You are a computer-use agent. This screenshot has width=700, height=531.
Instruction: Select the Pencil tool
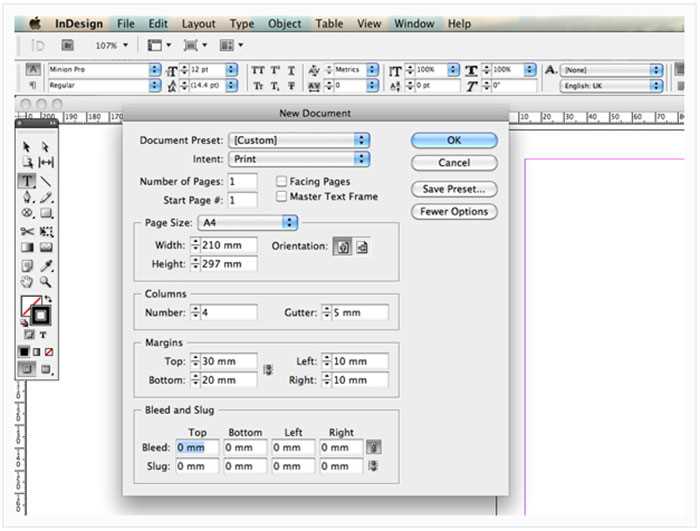click(46, 197)
